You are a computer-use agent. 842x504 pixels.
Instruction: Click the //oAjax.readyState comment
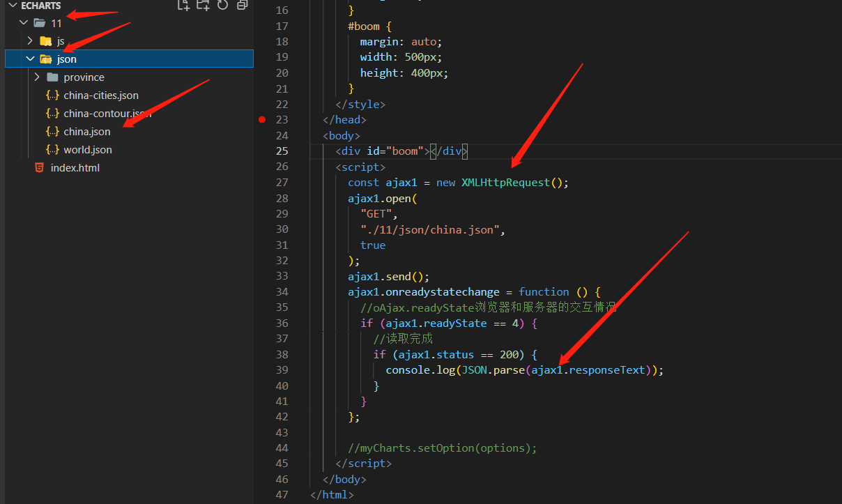[489, 307]
